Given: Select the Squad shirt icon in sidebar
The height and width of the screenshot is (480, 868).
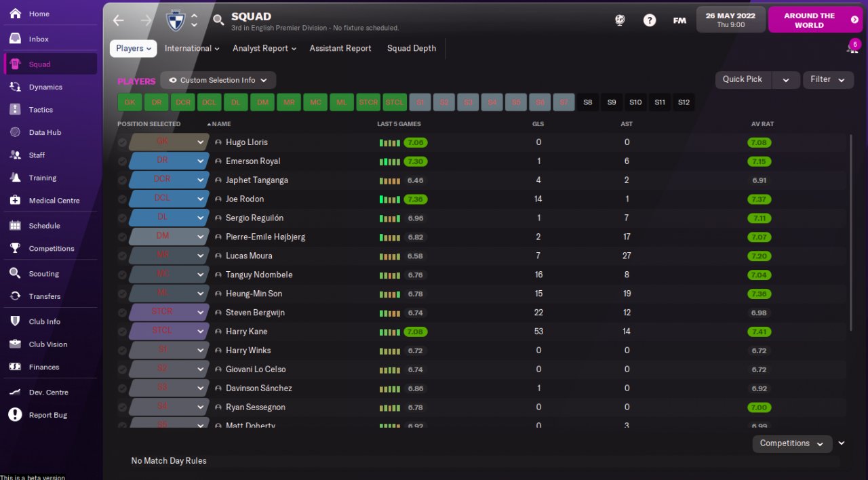Looking at the screenshot, I should [15, 64].
